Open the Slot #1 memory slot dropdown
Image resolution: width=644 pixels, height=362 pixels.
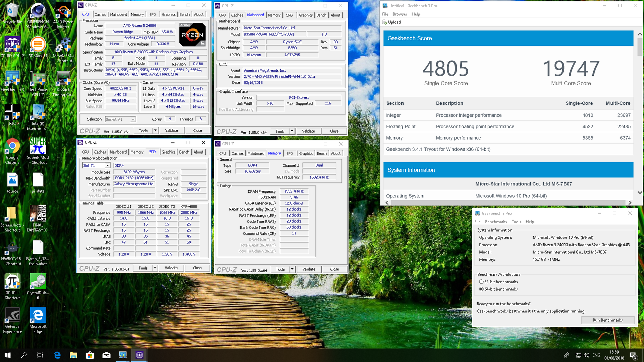[x=96, y=166]
